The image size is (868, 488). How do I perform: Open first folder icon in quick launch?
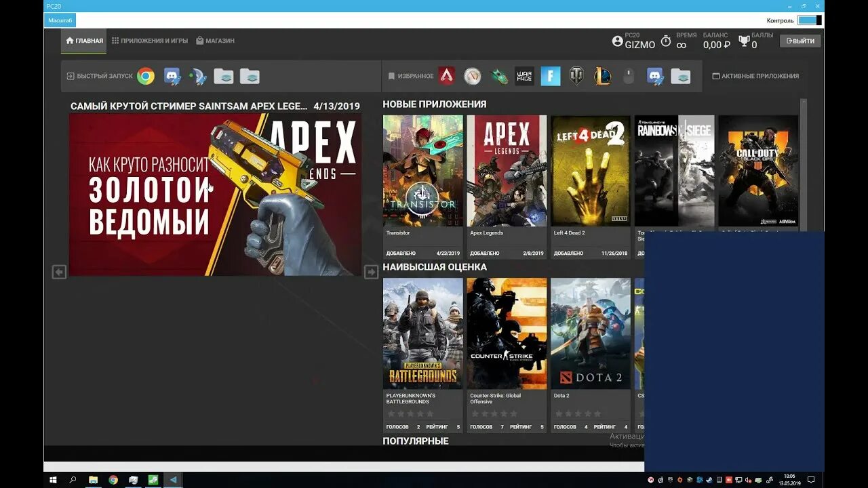(x=224, y=77)
